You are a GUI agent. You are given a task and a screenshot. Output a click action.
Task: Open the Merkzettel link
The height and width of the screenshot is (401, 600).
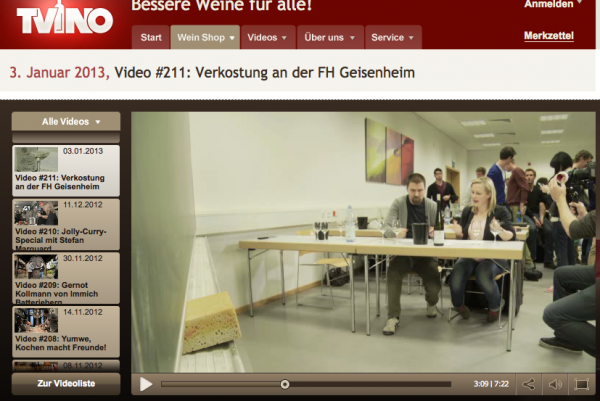tap(548, 36)
